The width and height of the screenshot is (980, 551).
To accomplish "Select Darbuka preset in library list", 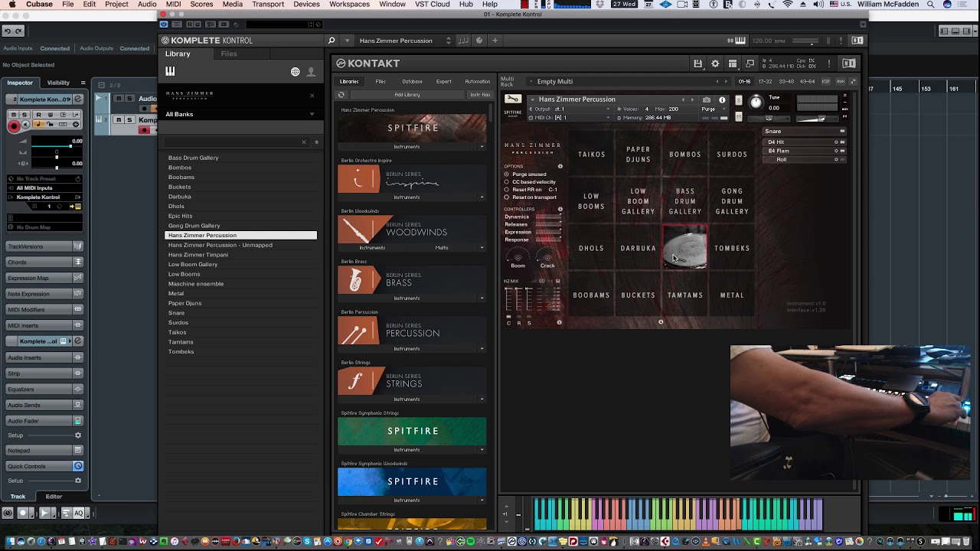I will pyautogui.click(x=180, y=197).
